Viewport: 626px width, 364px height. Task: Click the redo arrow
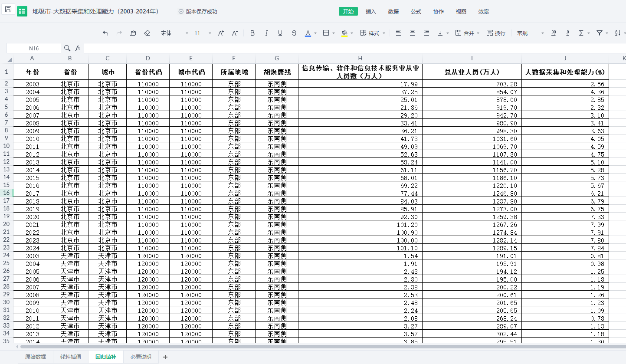[119, 33]
